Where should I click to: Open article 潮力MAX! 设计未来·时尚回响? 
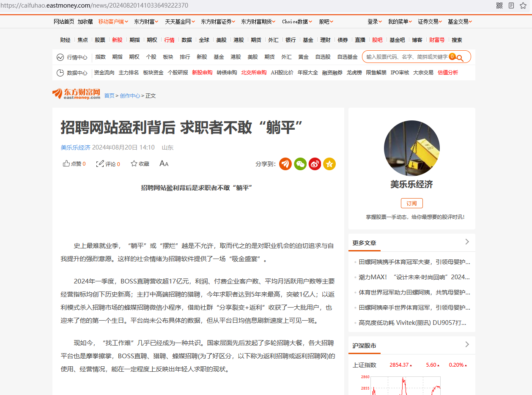[414, 277]
